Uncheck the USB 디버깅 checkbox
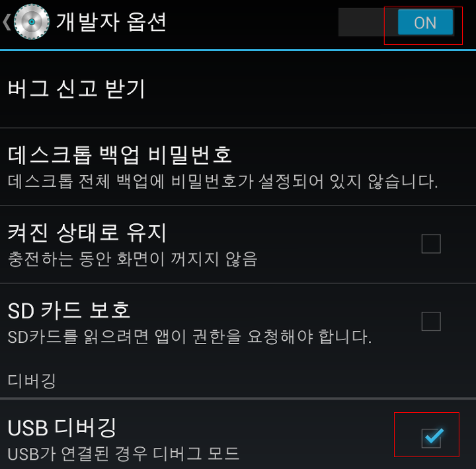This screenshot has width=476, height=469. coord(431,438)
